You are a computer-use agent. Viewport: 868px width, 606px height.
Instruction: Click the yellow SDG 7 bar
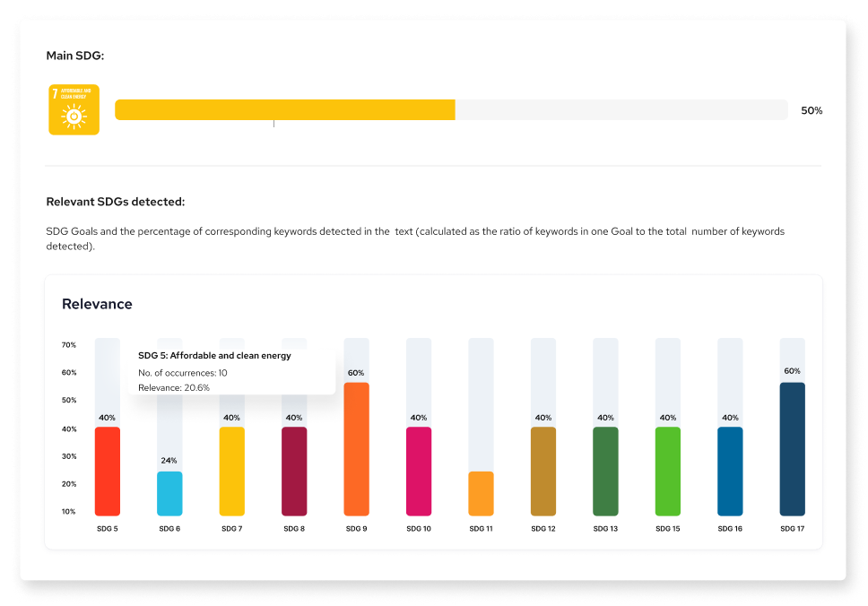231,471
